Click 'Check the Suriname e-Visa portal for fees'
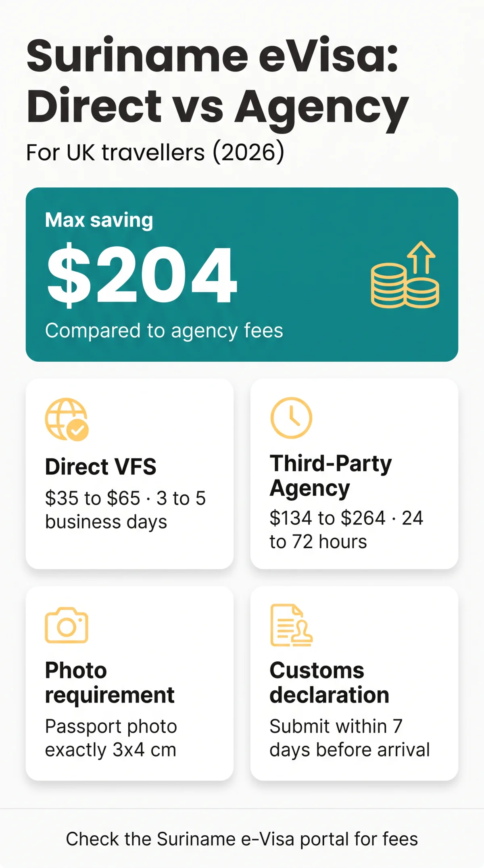The image size is (484, 868). (x=242, y=839)
